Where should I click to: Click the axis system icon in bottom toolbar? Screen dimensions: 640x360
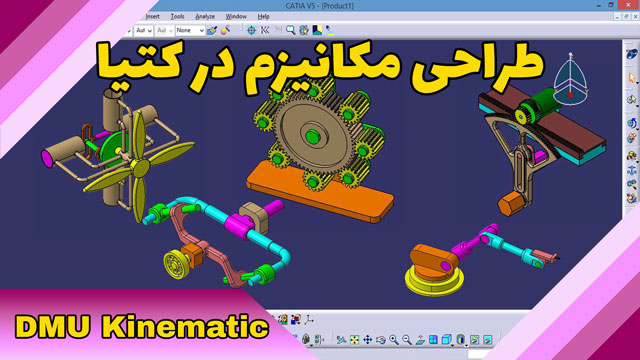click(x=309, y=320)
